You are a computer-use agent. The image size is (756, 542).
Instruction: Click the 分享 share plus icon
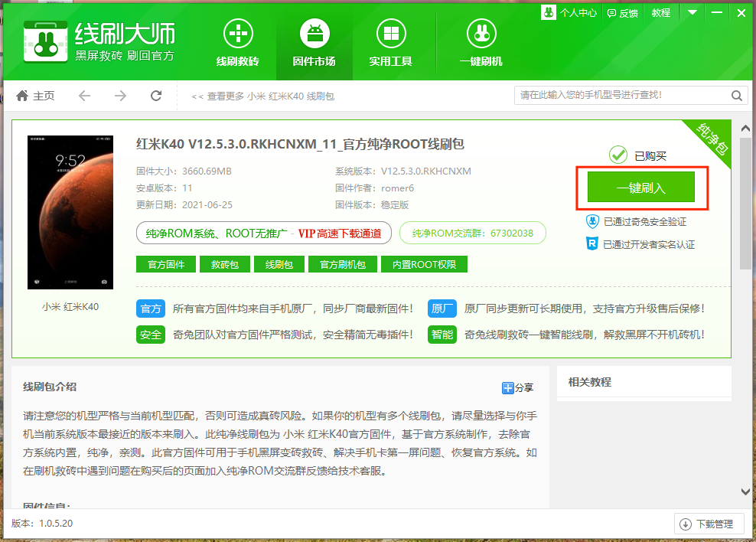click(507, 387)
